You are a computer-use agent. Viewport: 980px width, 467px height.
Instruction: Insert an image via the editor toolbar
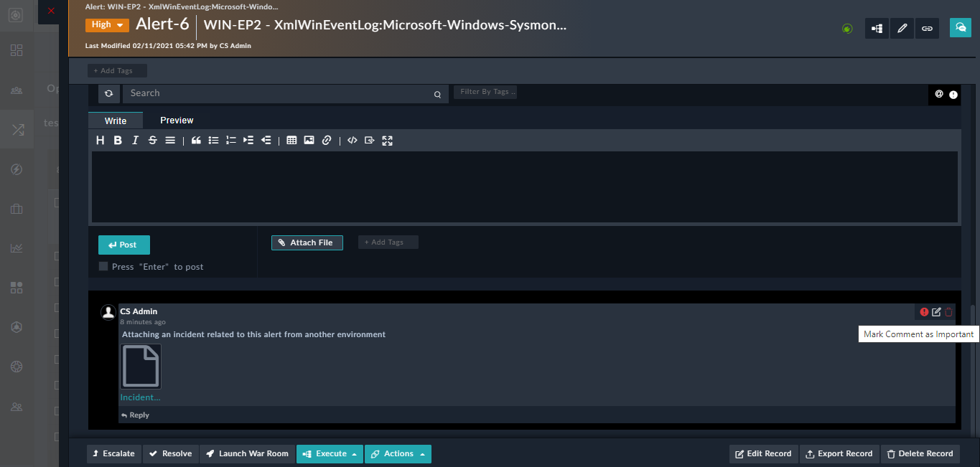(x=309, y=140)
